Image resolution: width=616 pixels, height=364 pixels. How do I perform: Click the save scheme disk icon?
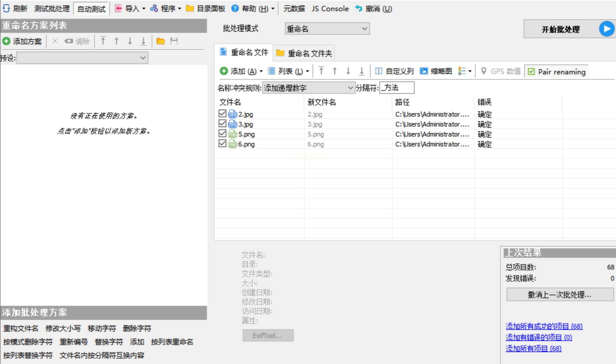pyautogui.click(x=174, y=41)
